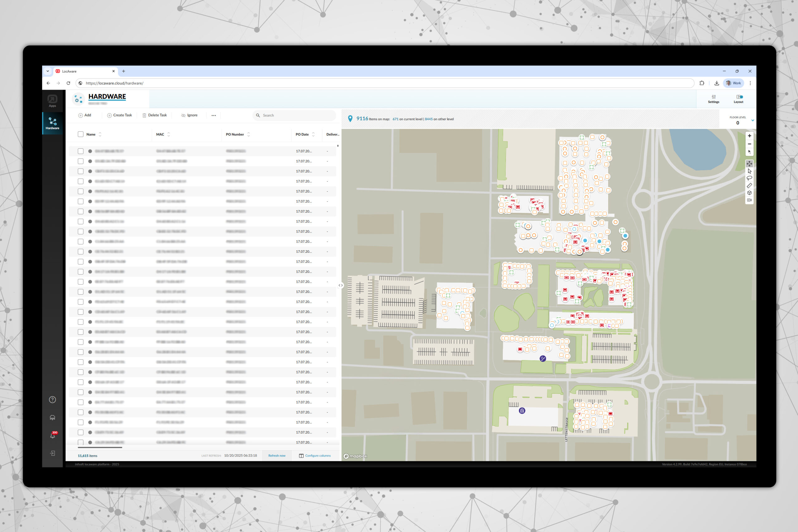Zoom in the map with plus
The height and width of the screenshot is (532, 798).
(749, 136)
